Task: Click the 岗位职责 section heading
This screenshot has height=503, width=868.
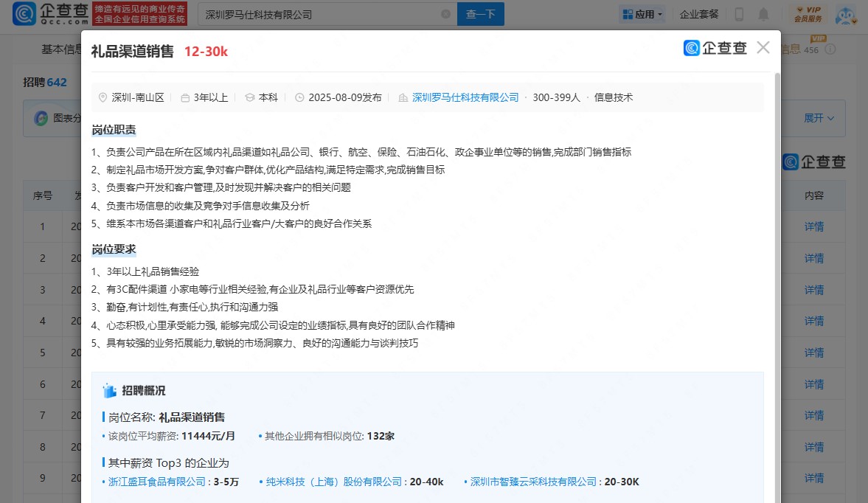Action: pos(114,130)
